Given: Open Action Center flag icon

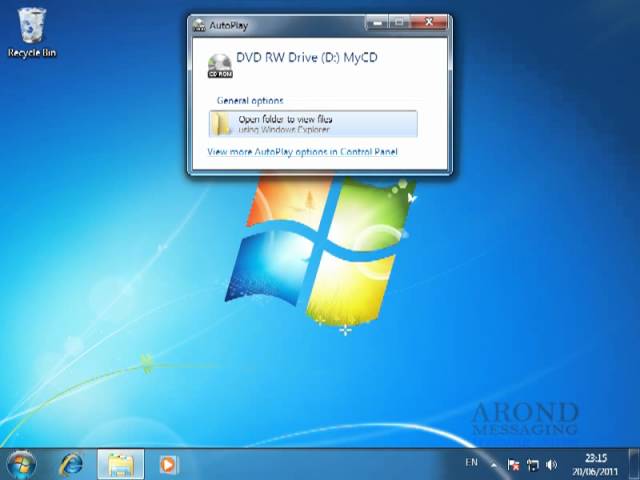Looking at the screenshot, I should [x=513, y=465].
